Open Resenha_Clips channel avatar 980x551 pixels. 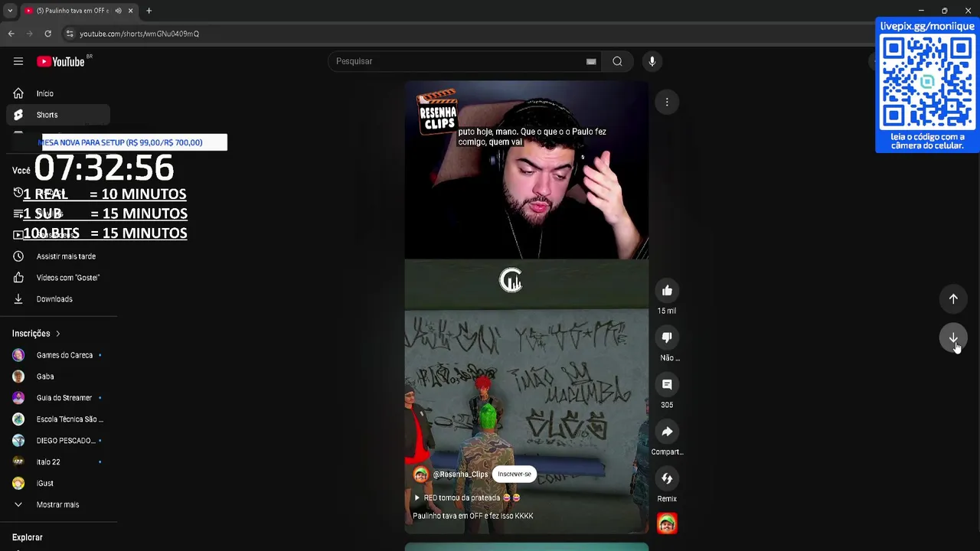(x=420, y=474)
